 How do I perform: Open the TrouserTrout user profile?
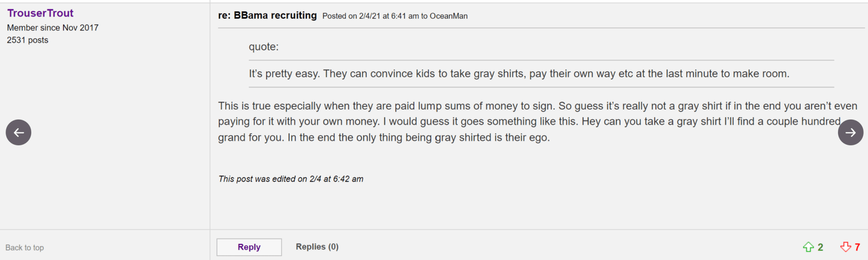(x=40, y=13)
